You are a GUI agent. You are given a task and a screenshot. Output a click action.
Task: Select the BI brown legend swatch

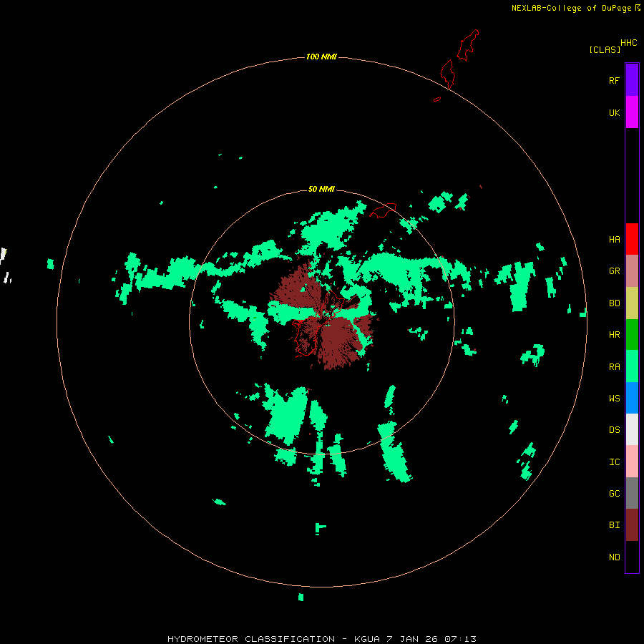(632, 525)
